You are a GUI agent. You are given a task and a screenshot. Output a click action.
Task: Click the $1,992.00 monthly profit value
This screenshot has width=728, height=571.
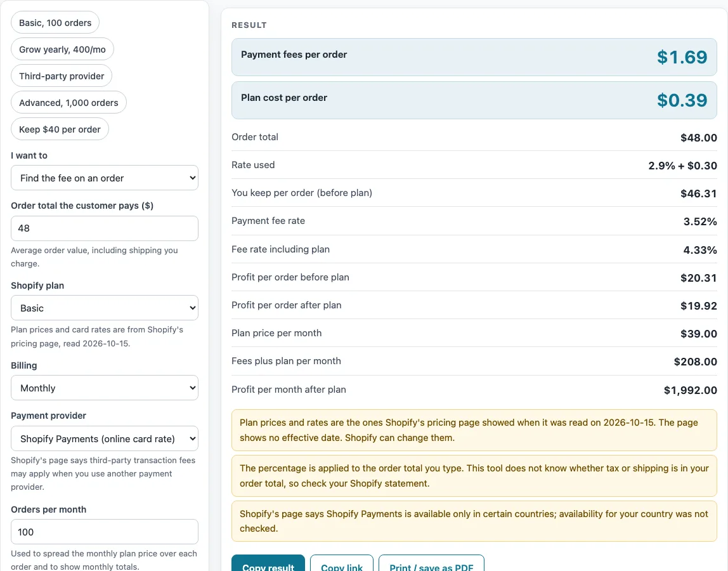pyautogui.click(x=691, y=390)
